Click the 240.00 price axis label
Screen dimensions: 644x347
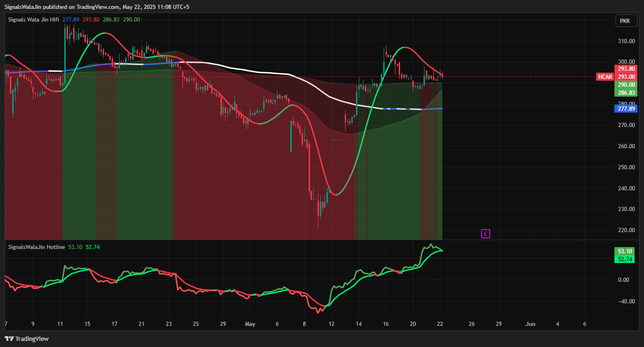tap(627, 189)
